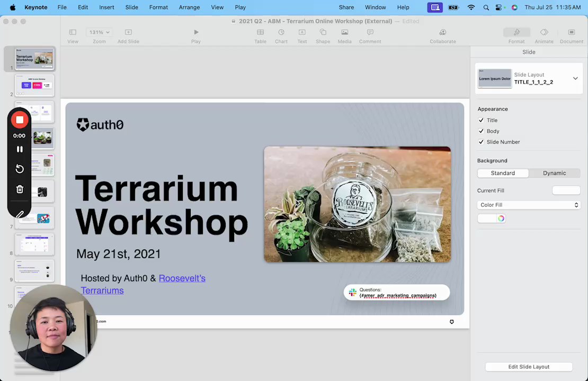588x381 pixels.
Task: Add a comment using Comment icon
Action: tap(370, 33)
